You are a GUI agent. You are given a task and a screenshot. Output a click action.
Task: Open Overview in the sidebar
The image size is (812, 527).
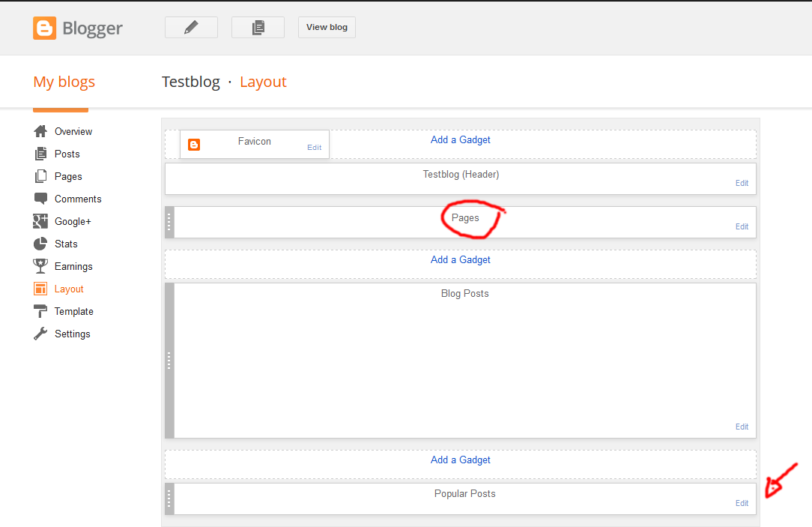73,132
